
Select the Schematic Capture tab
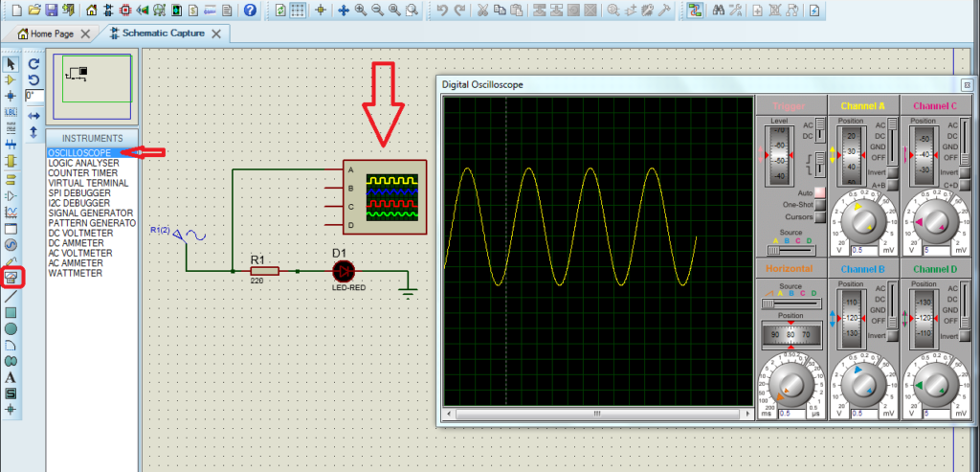(x=163, y=33)
